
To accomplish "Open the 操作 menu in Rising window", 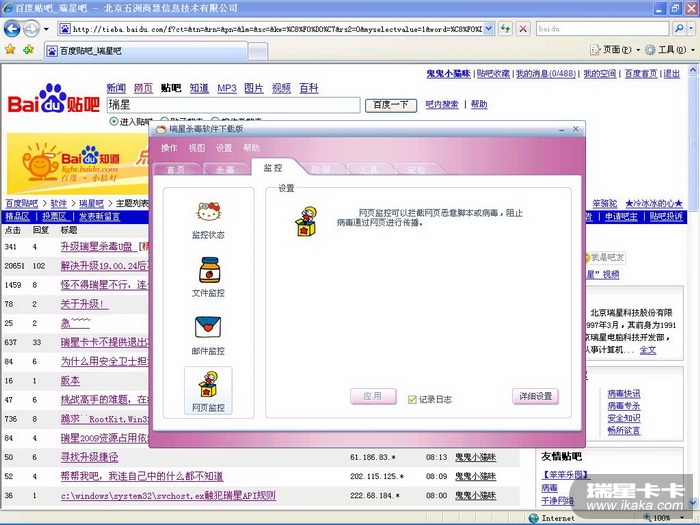I will tap(169, 148).
